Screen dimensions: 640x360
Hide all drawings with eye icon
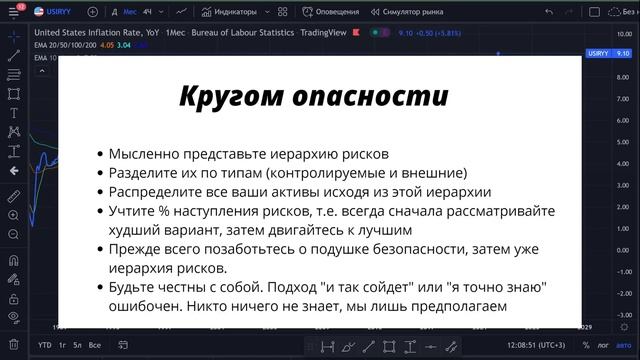[14, 318]
